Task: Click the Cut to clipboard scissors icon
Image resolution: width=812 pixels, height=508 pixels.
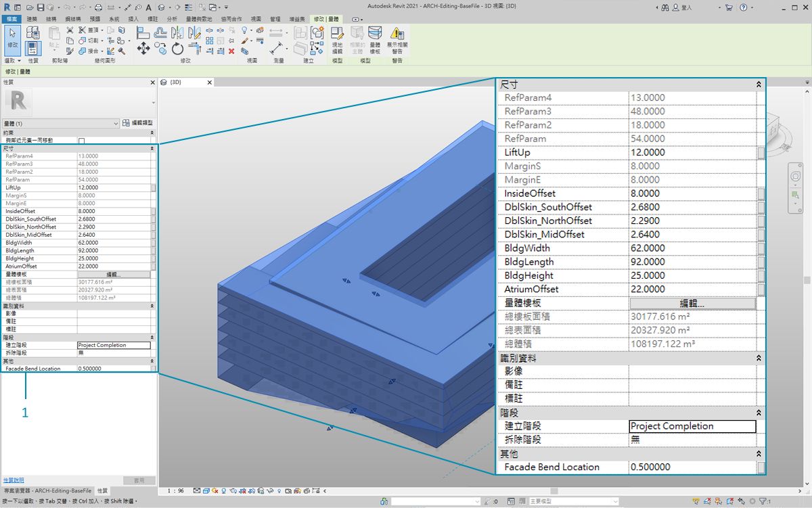Action: [x=70, y=30]
